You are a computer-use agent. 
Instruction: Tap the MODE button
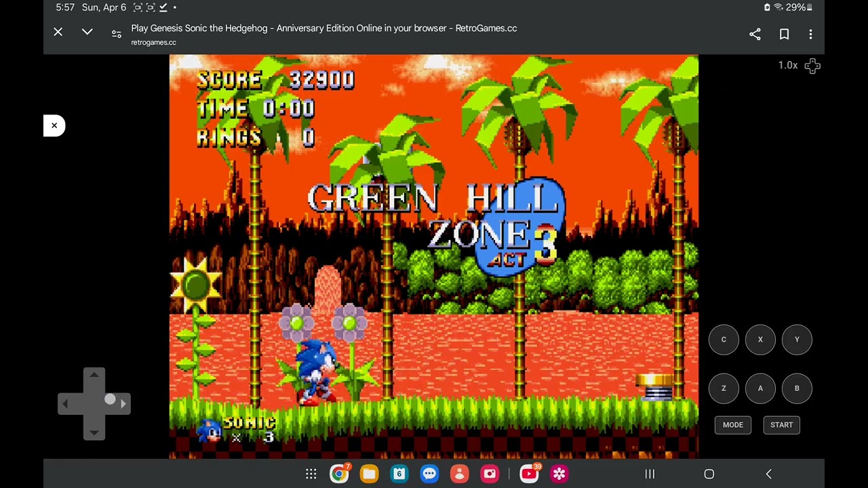[x=733, y=425]
